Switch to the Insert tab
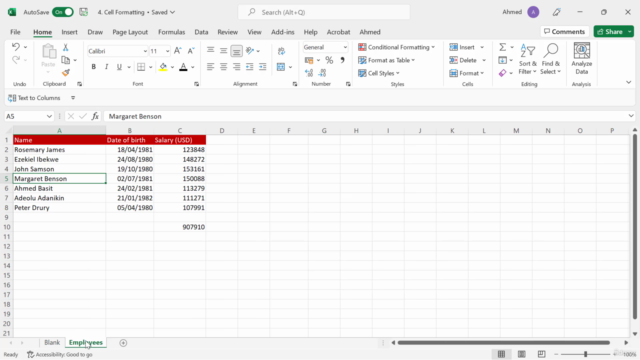This screenshot has height=360, width=640. 69,32
